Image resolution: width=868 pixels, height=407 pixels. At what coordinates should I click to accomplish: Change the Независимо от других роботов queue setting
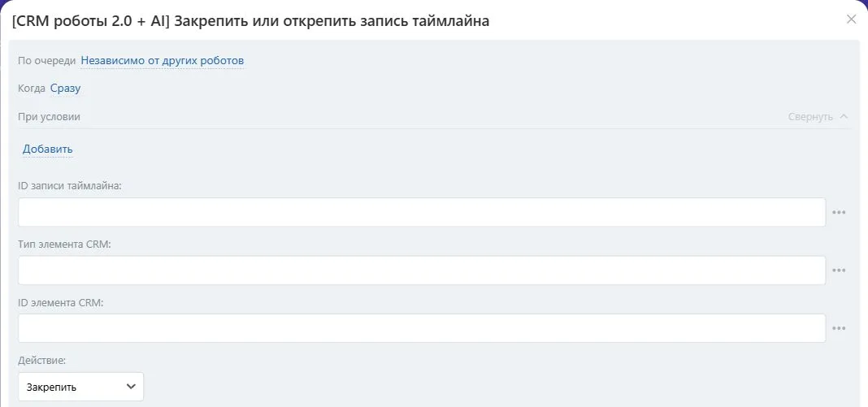(x=163, y=61)
